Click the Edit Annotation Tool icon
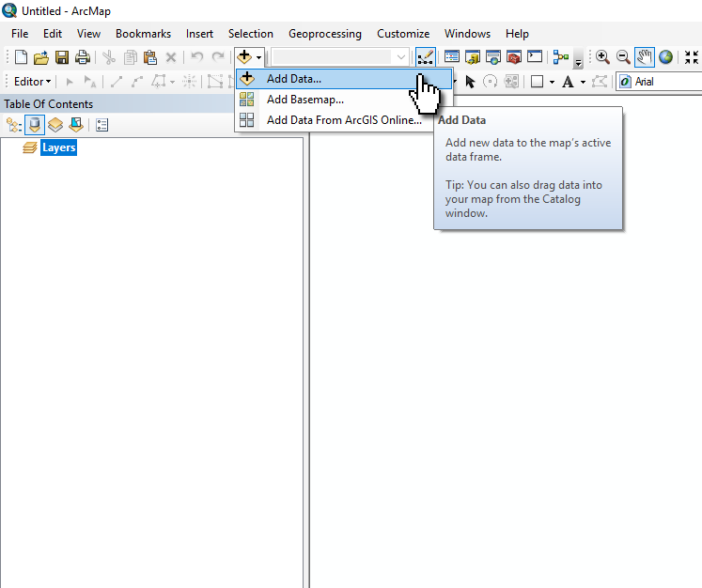Viewport: 702px width, 588px height. (x=90, y=82)
